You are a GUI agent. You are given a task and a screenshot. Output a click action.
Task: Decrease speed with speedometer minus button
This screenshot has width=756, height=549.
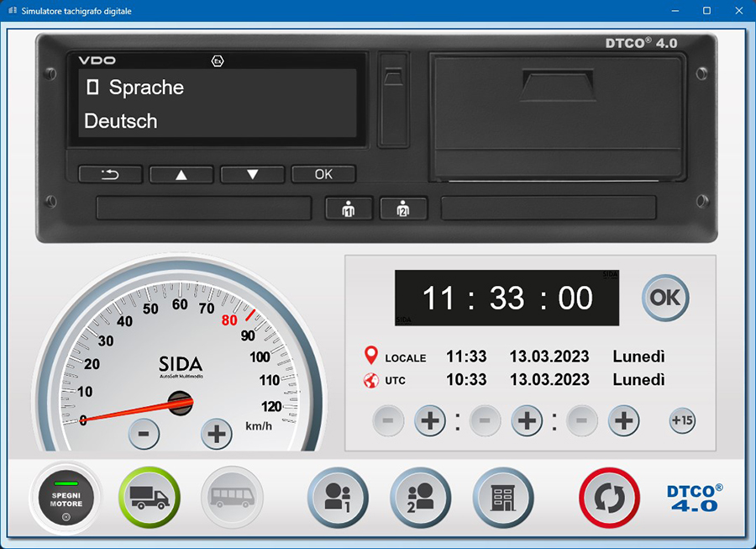[x=144, y=434]
